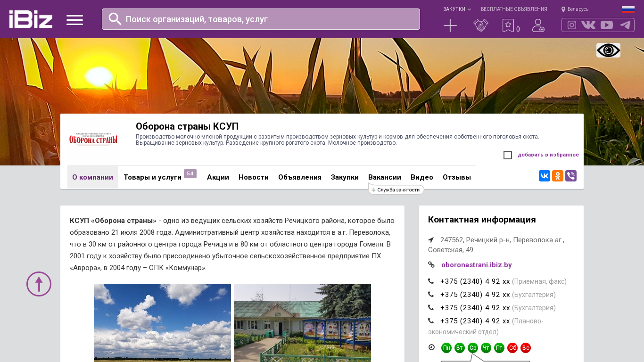Check the добавить в избранное checkbox
644x362 pixels.
tap(508, 155)
